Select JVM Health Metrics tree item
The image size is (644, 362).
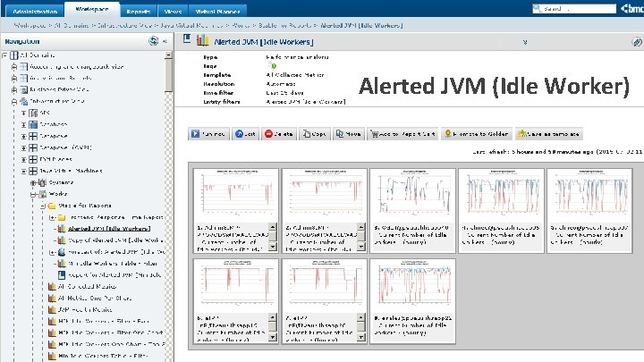tap(85, 310)
